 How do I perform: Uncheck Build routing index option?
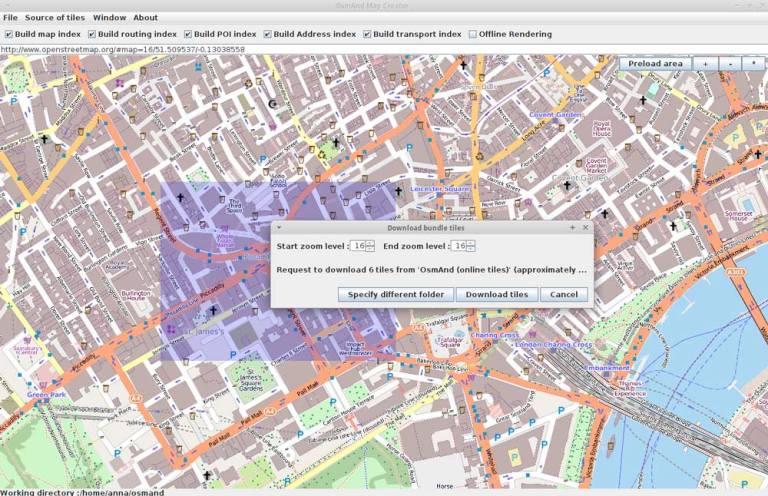click(92, 34)
